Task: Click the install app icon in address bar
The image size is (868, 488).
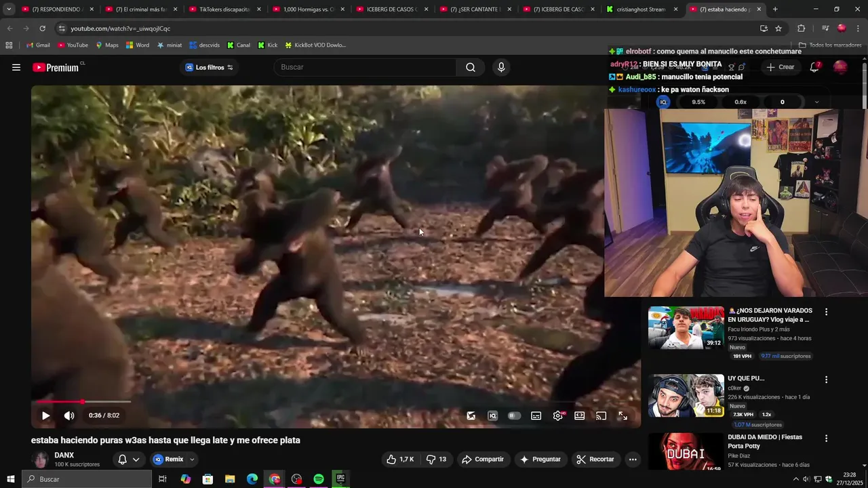Action: point(764,28)
